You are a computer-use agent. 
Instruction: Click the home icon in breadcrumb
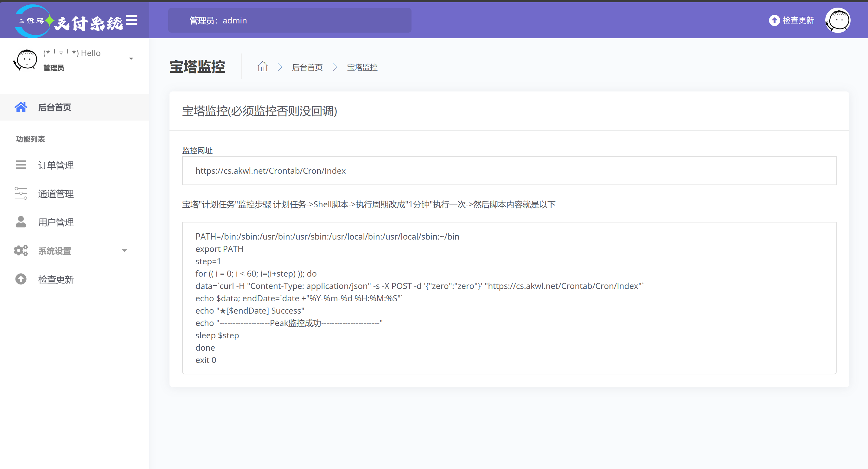(263, 67)
